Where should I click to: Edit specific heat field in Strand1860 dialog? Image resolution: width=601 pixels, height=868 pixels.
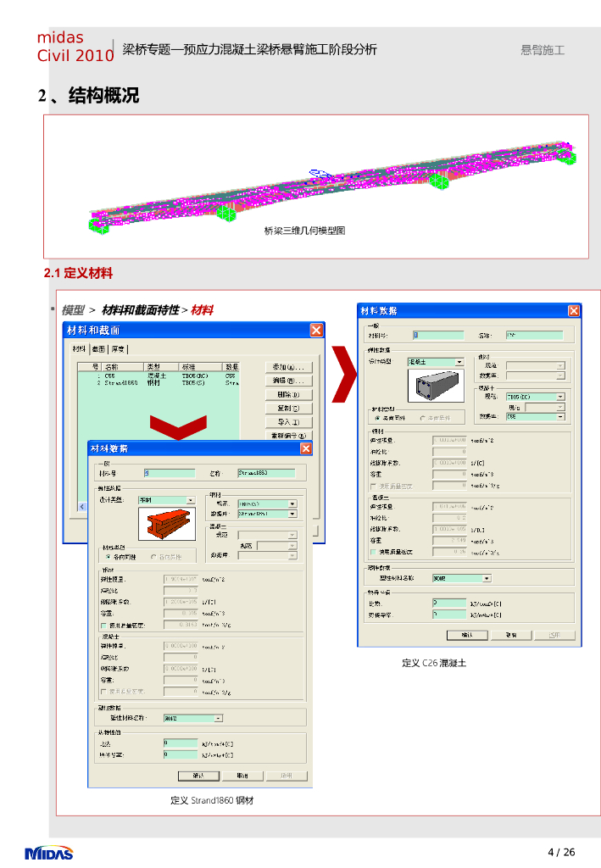point(181,743)
